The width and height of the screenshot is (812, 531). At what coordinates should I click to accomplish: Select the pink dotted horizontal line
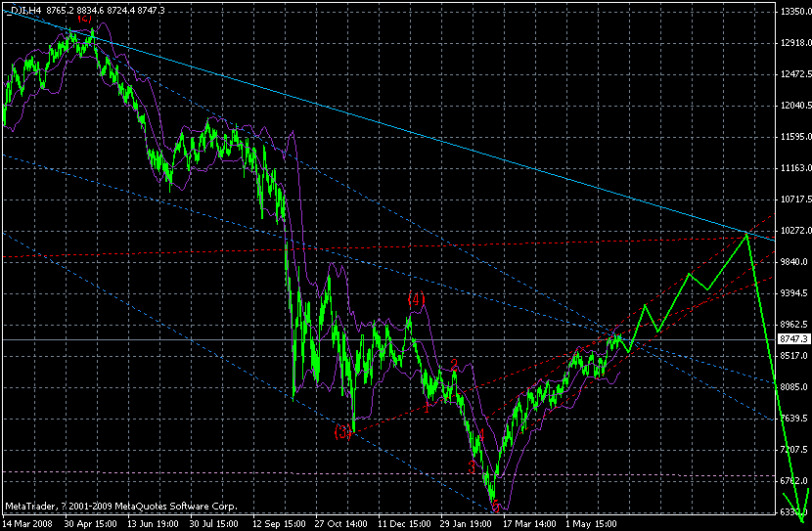tap(388, 473)
